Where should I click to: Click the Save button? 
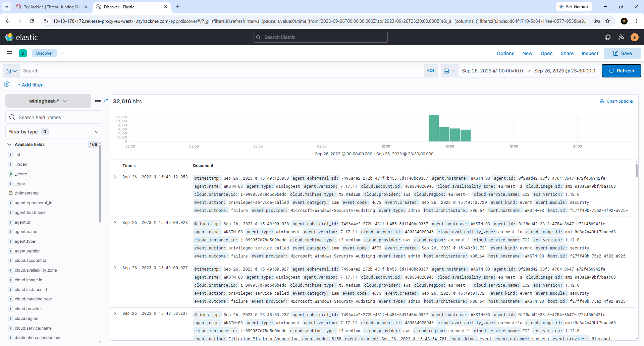(622, 53)
